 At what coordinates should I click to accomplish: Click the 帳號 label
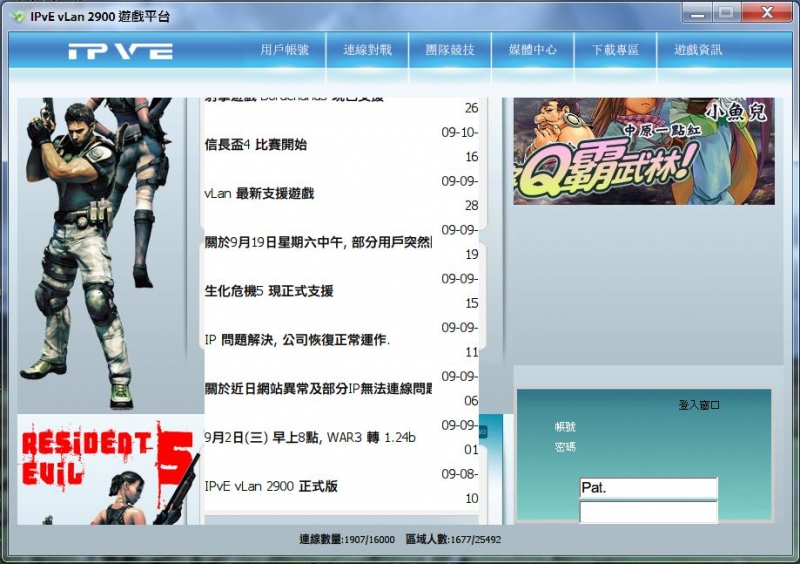pos(565,427)
